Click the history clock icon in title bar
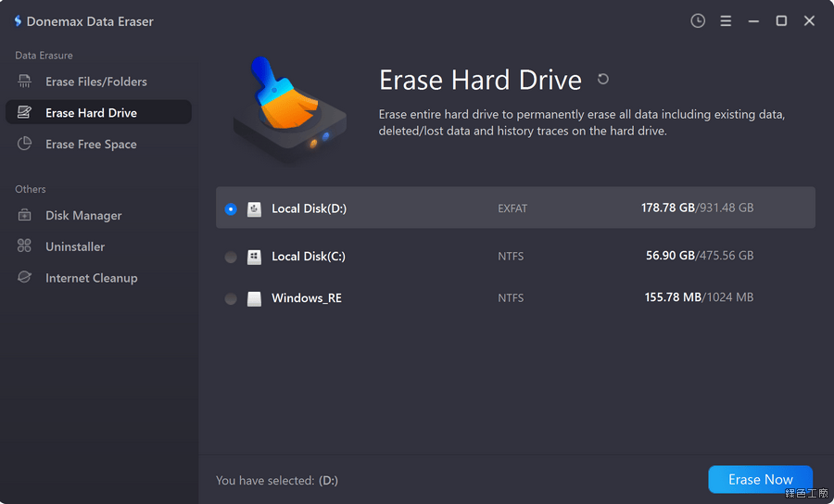Image resolution: width=834 pixels, height=504 pixels. [x=698, y=20]
